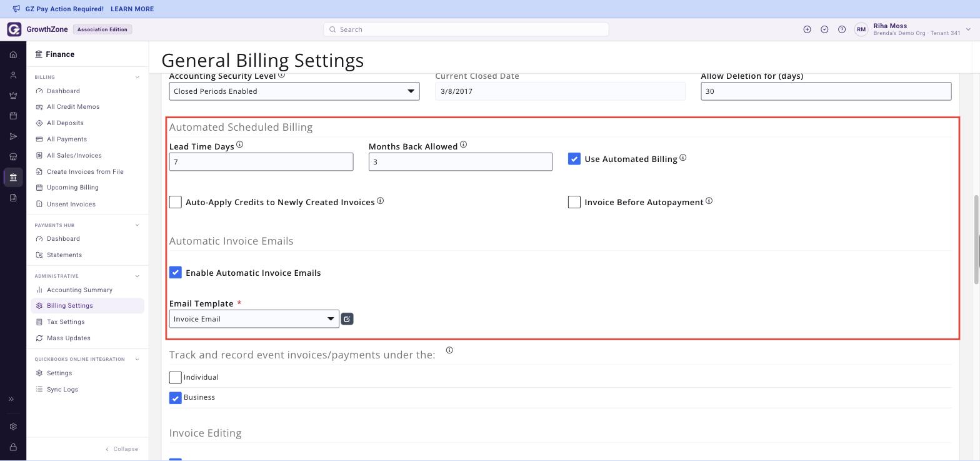
Task: Click the lock icon in left rail
Action: [x=13, y=447]
